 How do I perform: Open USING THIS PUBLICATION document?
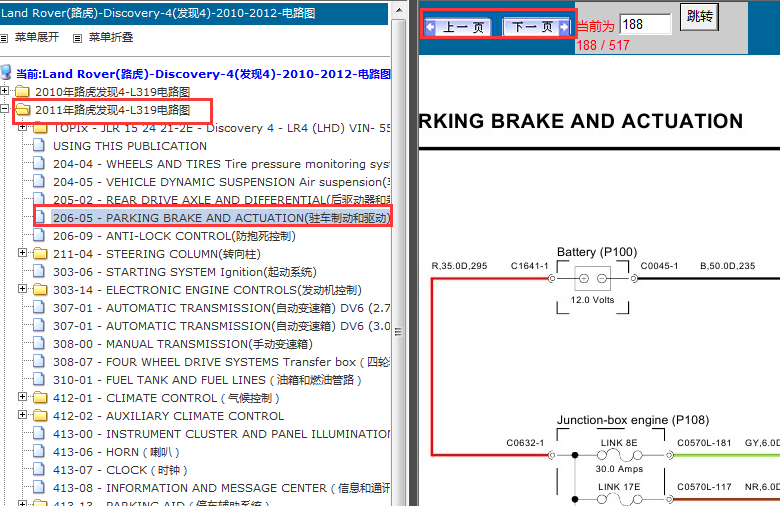pos(130,146)
